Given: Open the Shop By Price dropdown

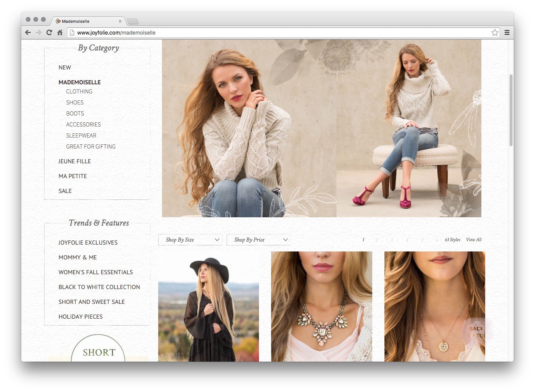Looking at the screenshot, I should coord(259,240).
